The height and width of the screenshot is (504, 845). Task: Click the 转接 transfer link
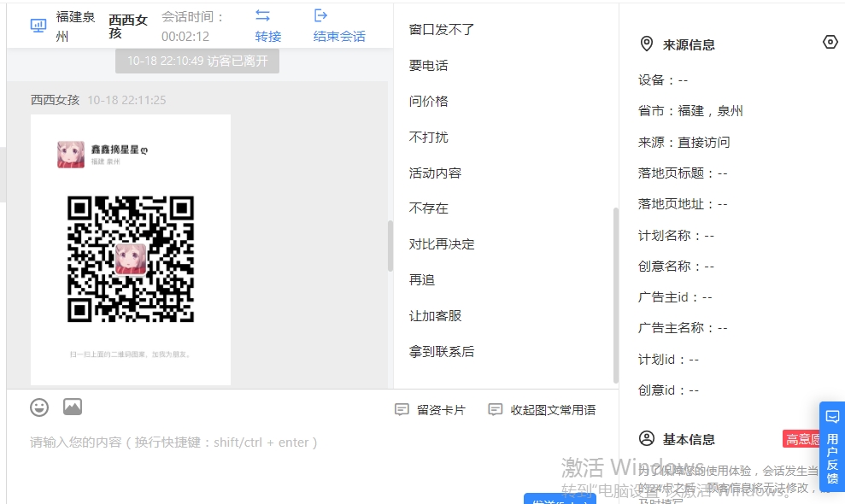pyautogui.click(x=268, y=36)
